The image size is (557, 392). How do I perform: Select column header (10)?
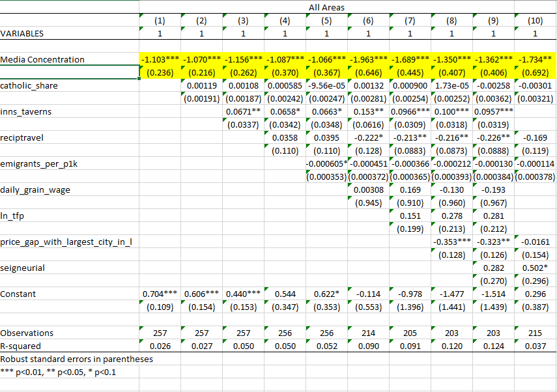click(x=535, y=21)
